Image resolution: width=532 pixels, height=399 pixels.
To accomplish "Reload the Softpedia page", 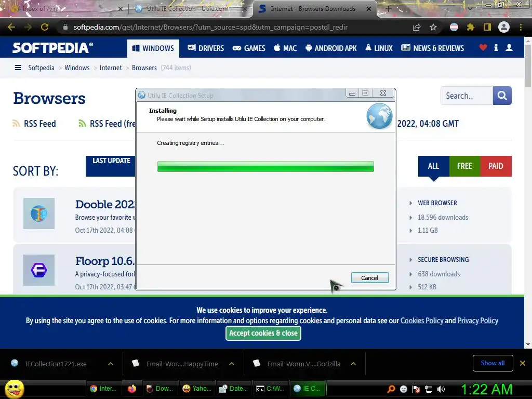I will (45, 27).
